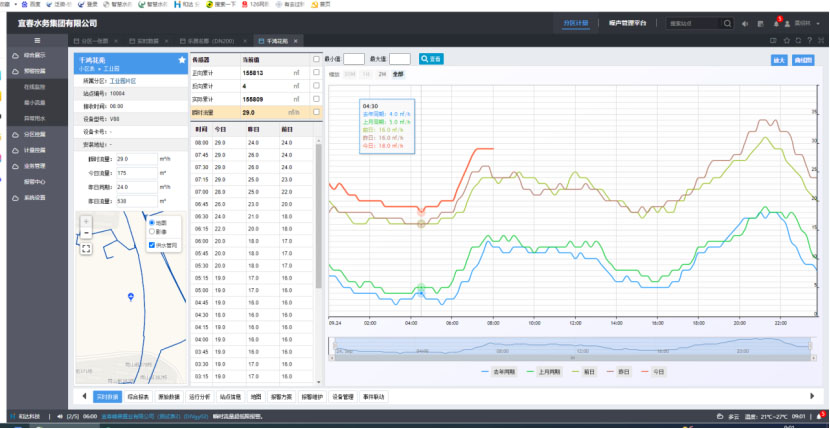Click the 全部 zoom range option

[x=398, y=75]
